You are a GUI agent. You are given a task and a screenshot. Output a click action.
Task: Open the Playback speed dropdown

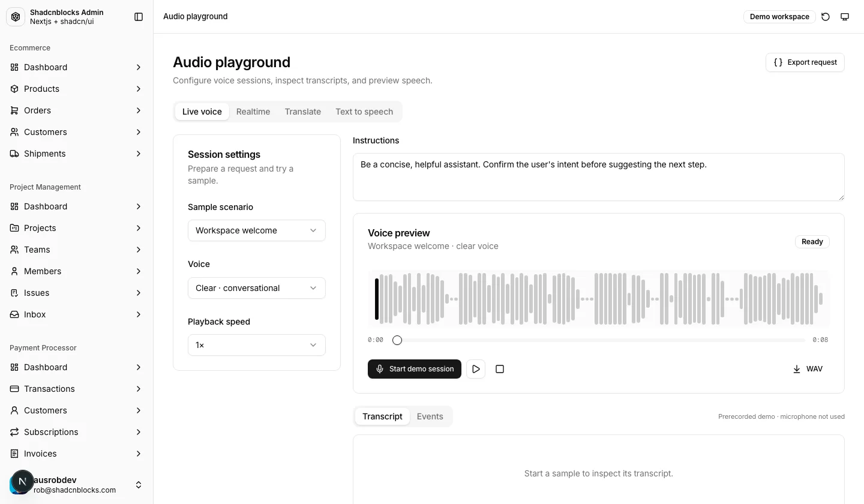click(x=257, y=345)
